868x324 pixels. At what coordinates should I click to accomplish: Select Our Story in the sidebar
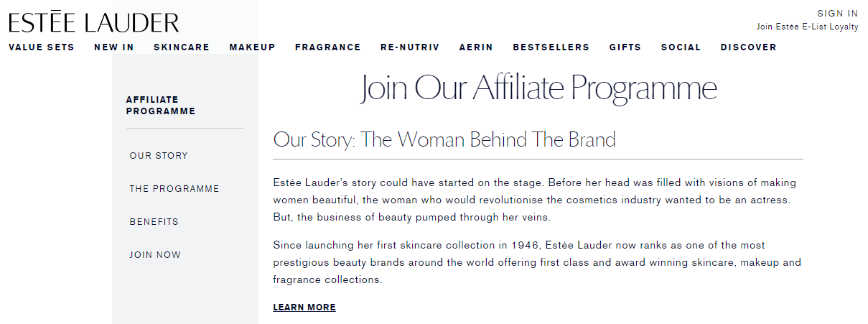(159, 156)
